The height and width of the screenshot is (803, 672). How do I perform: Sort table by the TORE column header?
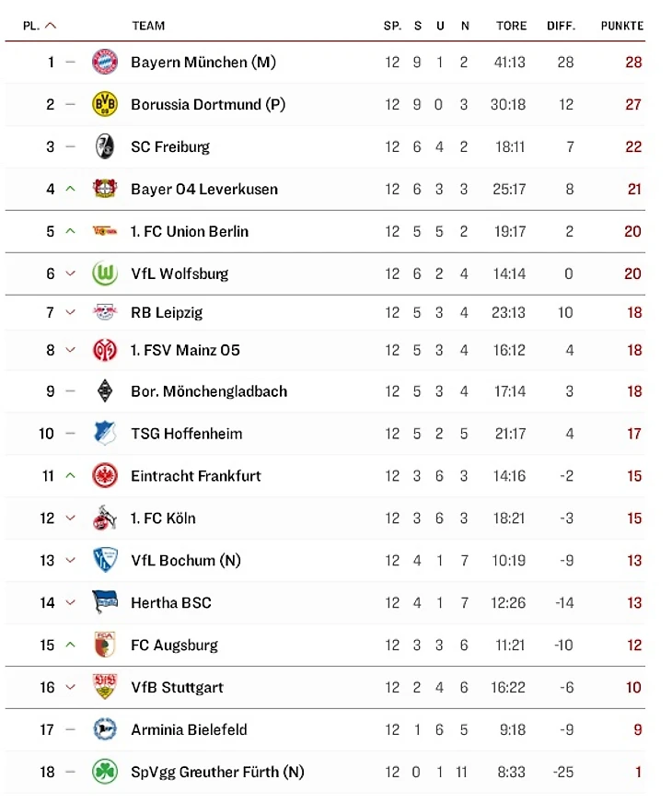tap(511, 26)
